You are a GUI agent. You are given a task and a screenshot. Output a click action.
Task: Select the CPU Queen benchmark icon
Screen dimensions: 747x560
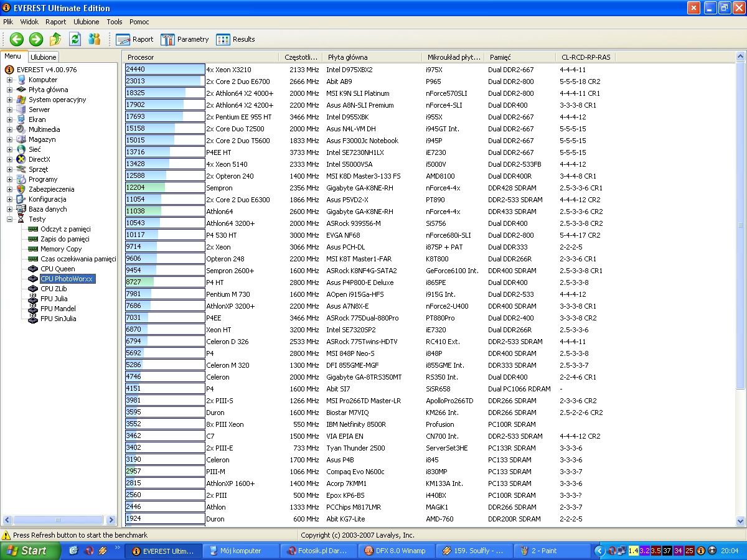pos(34,269)
